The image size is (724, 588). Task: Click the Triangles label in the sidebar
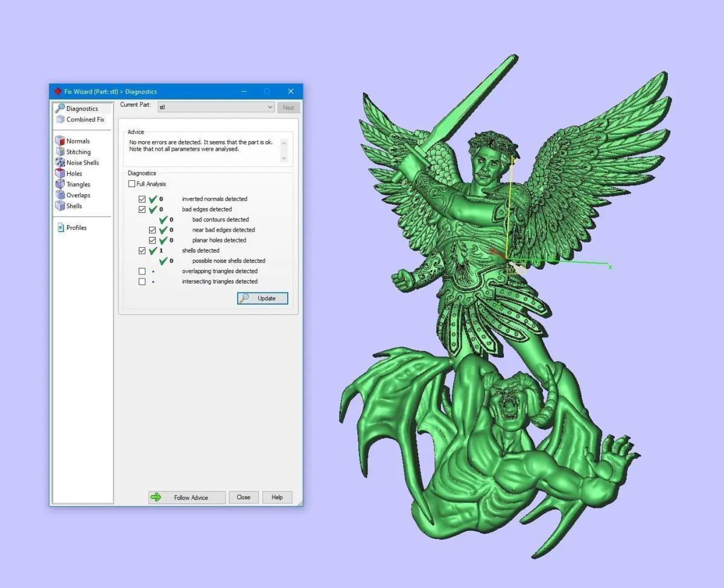[78, 185]
